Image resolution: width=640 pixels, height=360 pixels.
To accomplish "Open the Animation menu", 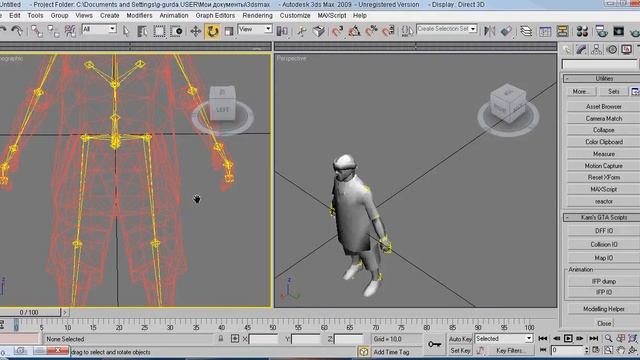I will point(174,16).
